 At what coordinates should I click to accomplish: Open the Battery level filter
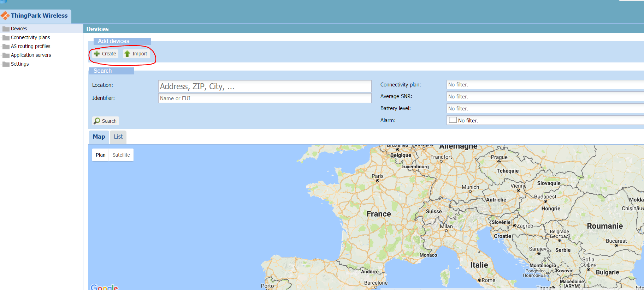point(545,109)
